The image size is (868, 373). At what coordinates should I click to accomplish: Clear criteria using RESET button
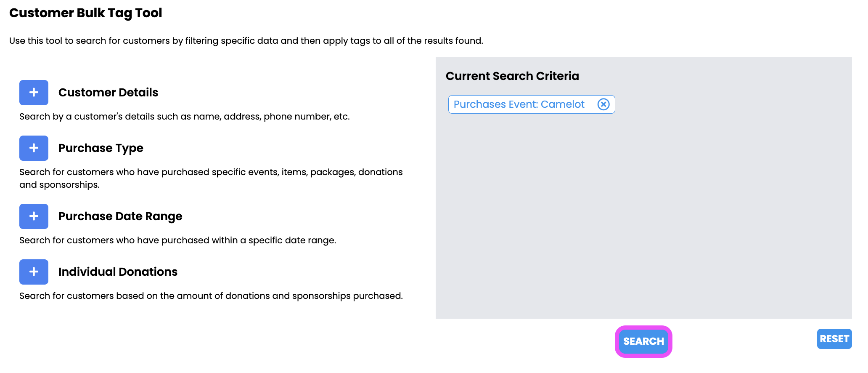click(834, 339)
